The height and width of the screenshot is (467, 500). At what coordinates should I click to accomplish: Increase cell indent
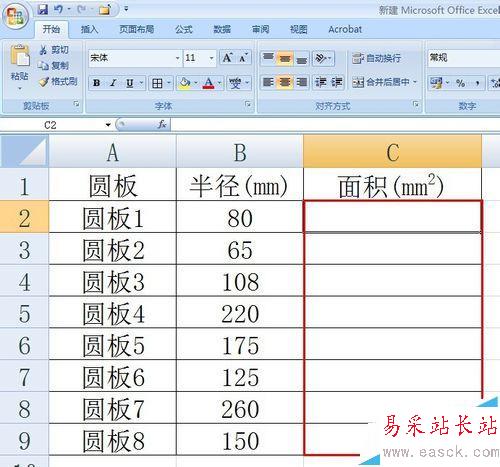337,82
